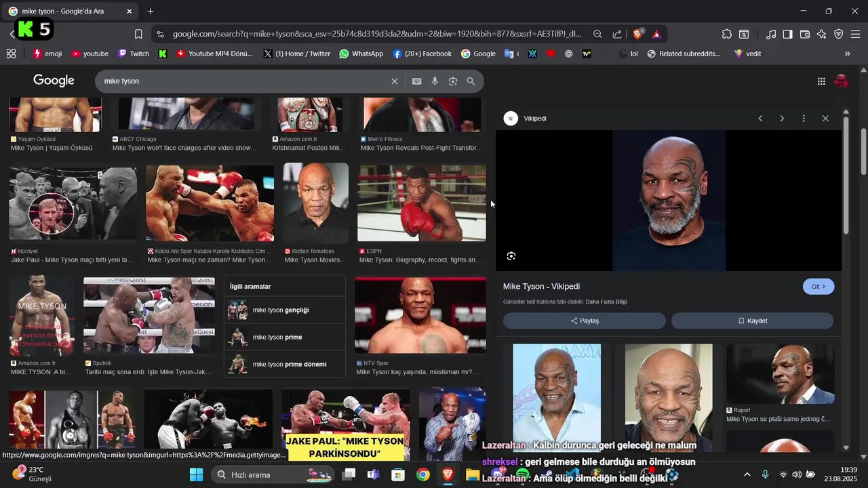Click the Hızlı arama taskbar search box
Viewport: 868px width, 488px height.
tap(273, 474)
